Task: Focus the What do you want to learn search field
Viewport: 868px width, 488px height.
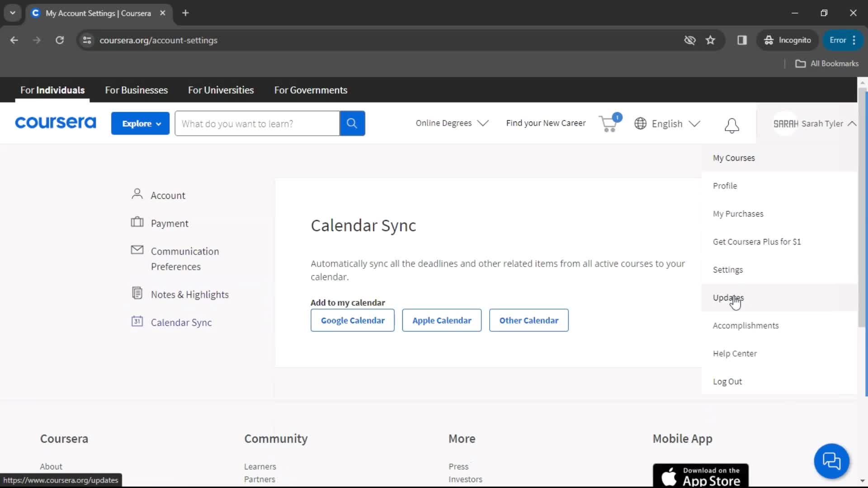Action: tap(257, 123)
